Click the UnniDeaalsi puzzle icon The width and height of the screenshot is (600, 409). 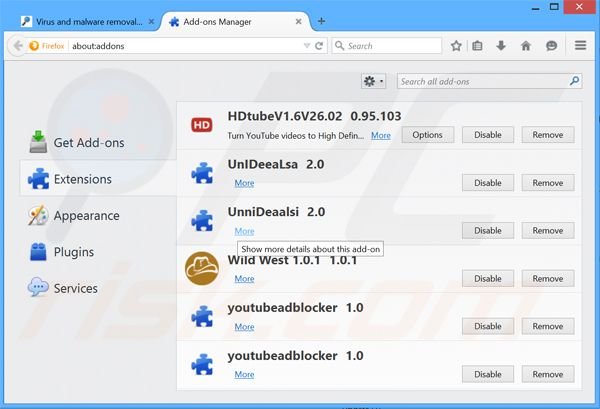(x=202, y=221)
